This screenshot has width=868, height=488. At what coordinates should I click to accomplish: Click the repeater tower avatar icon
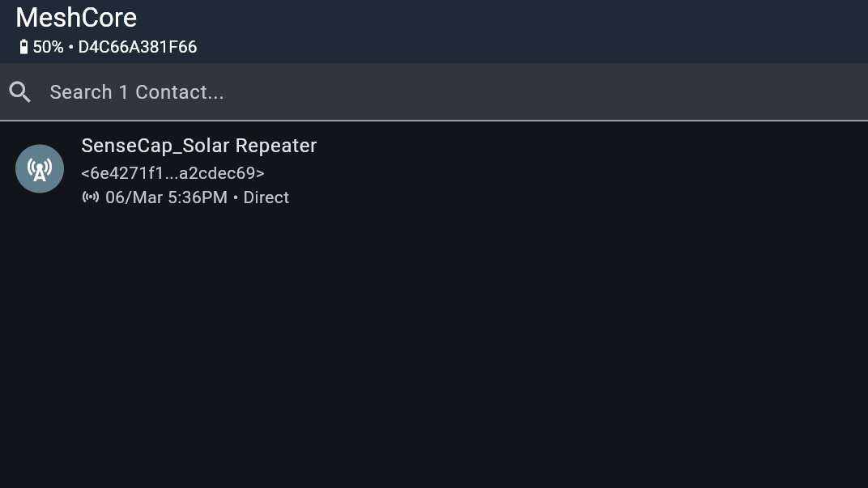click(x=40, y=169)
